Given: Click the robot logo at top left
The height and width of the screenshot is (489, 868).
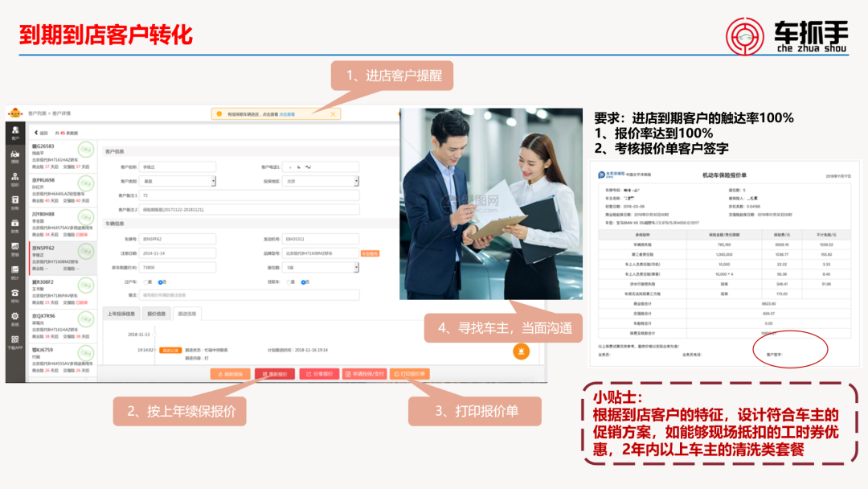Looking at the screenshot, I should [x=15, y=113].
